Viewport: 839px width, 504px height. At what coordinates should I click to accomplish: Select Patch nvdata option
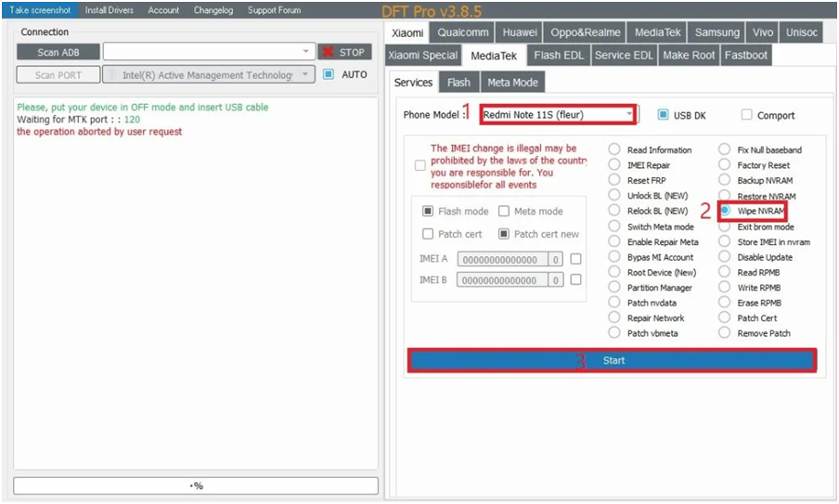[614, 303]
